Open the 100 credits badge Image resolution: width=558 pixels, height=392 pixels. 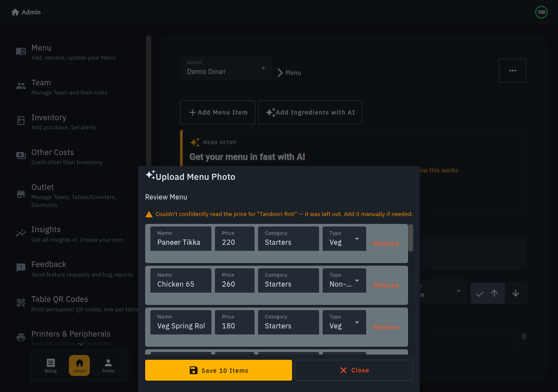pos(541,12)
